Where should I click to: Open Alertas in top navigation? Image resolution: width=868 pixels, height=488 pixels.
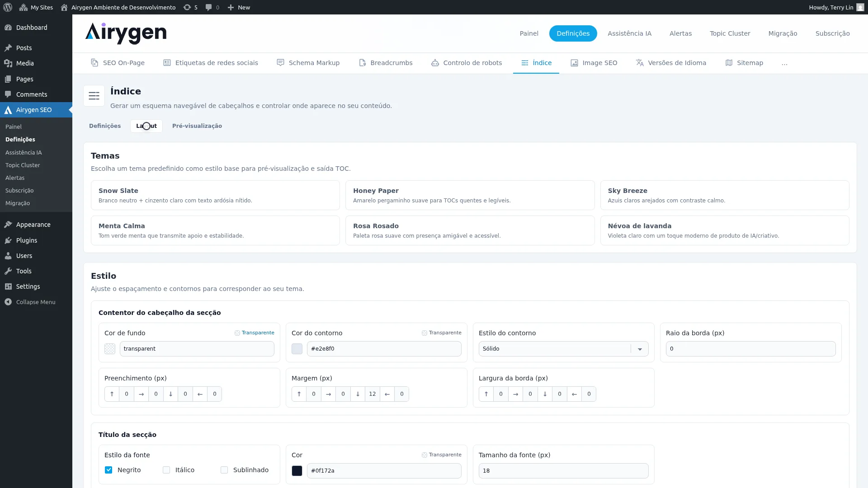[680, 33]
